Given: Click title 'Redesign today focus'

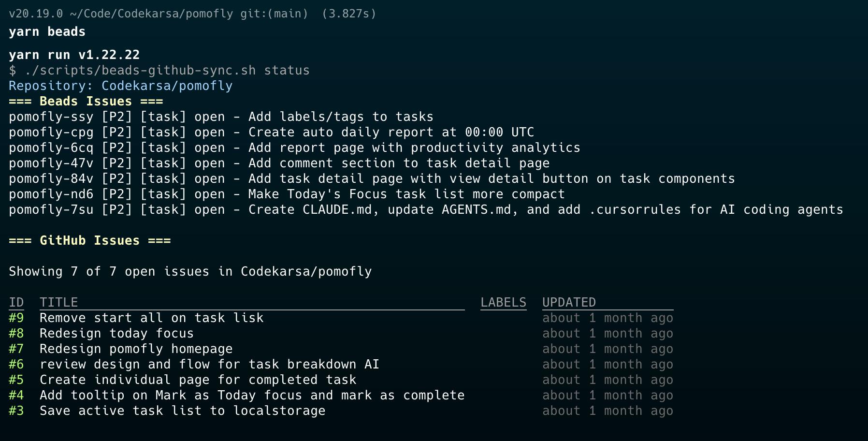Looking at the screenshot, I should click(117, 334).
